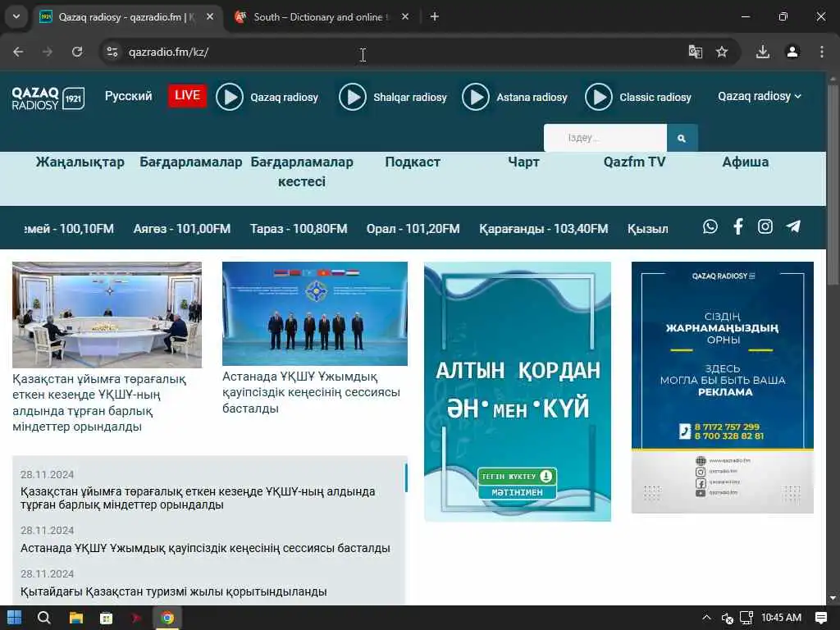The image size is (840, 630).
Task: Open the leaders group photo thumbnail
Action: coord(315,314)
